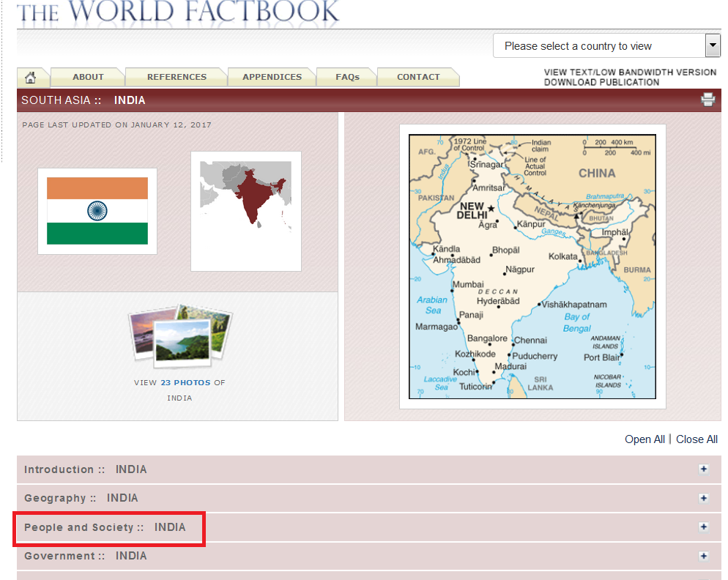The width and height of the screenshot is (728, 580).
Task: Click Close All sections link
Action: pyautogui.click(x=697, y=439)
